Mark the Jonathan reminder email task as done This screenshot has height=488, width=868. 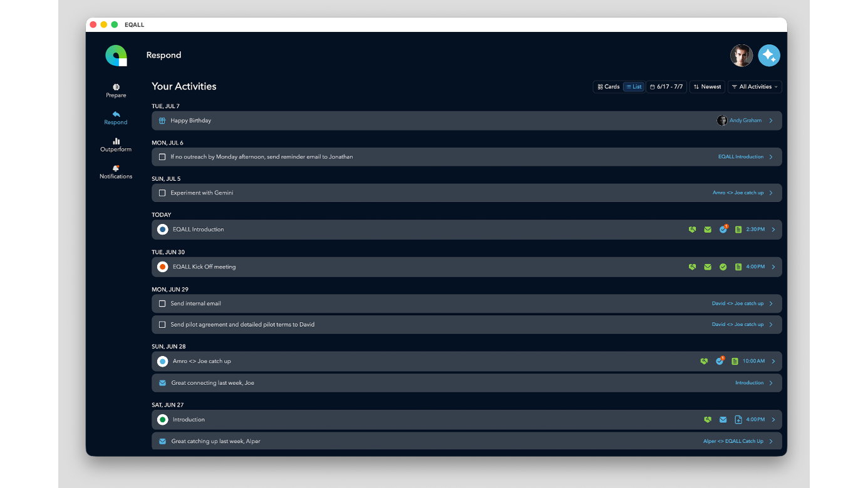point(162,157)
